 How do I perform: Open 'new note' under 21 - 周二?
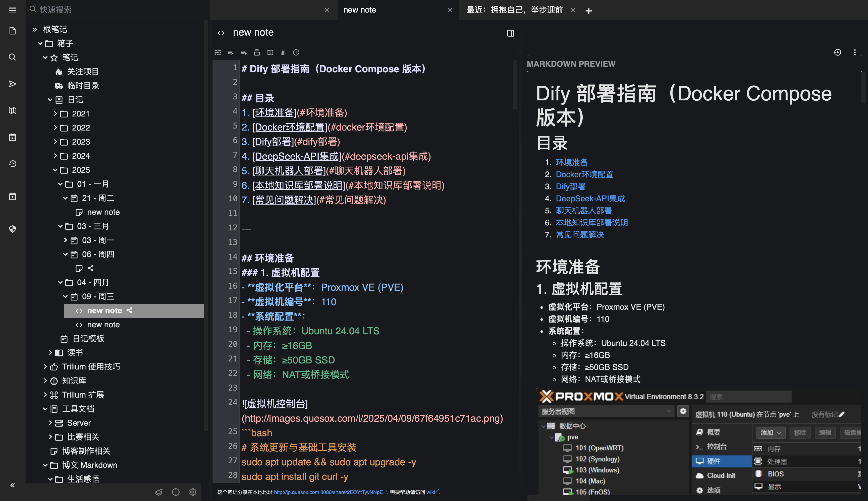(103, 212)
